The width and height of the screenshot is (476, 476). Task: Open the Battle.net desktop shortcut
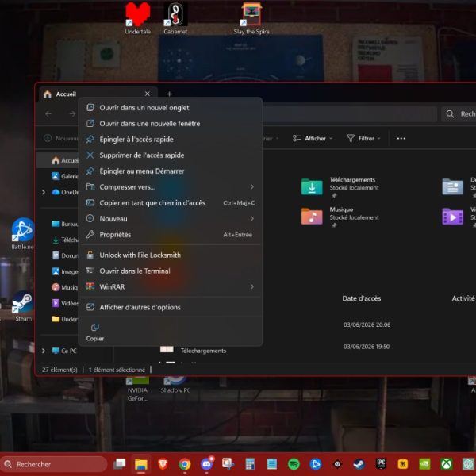tap(22, 234)
